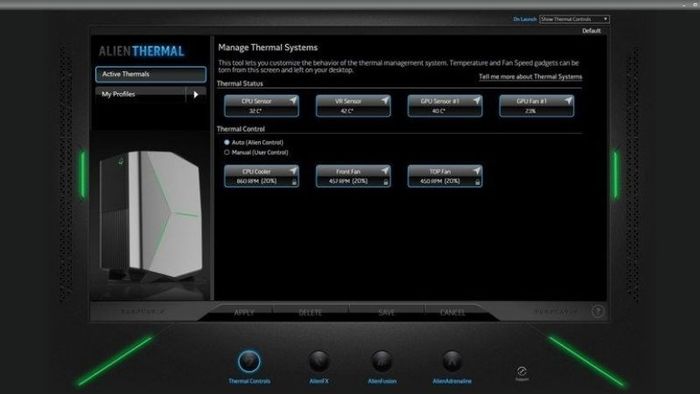Screen dimensions: 700x394
Task: Click the pin arrow on CPU Sensor gadget
Action: (x=293, y=100)
